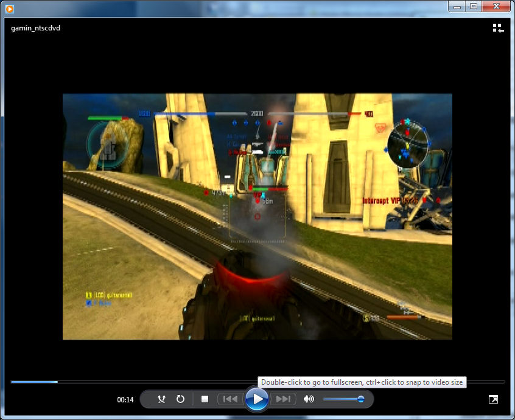Screen dimensions: 515x420
Task: Play the video
Action: tap(257, 399)
